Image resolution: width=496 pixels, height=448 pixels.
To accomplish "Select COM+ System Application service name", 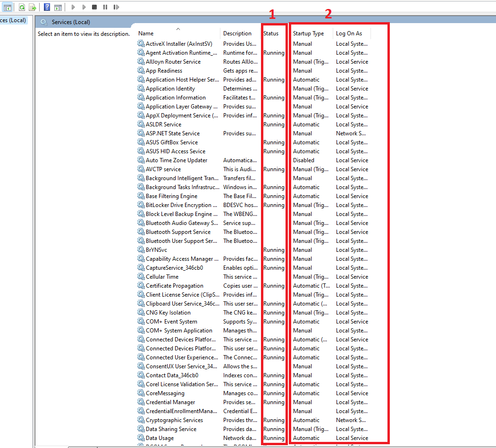I will tap(179, 331).
